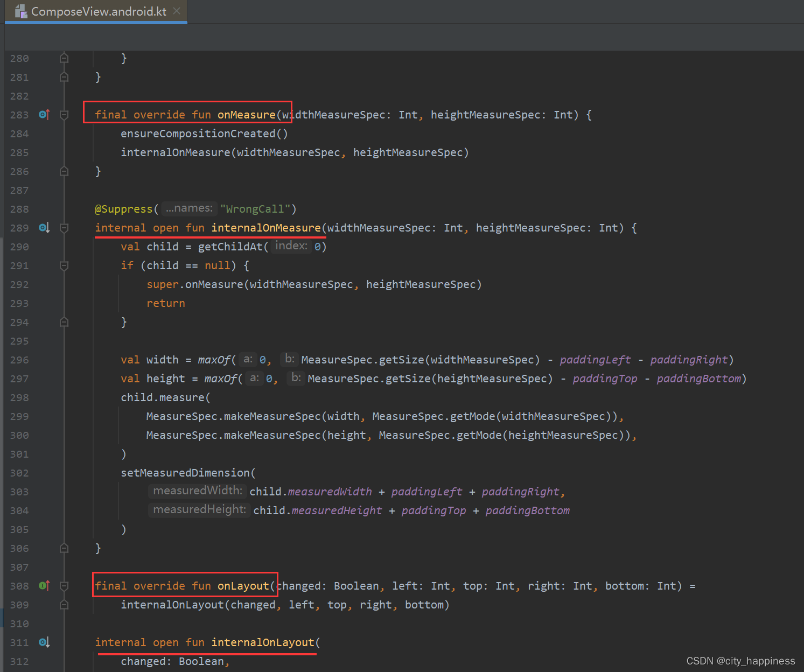Click fold end marker on line 306
This screenshot has height=672, width=804.
click(64, 548)
